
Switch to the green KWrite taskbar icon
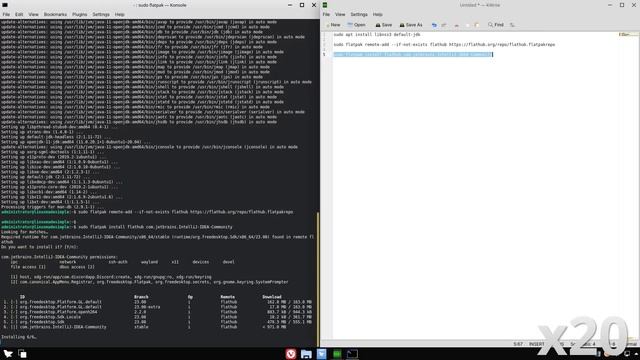(337, 354)
